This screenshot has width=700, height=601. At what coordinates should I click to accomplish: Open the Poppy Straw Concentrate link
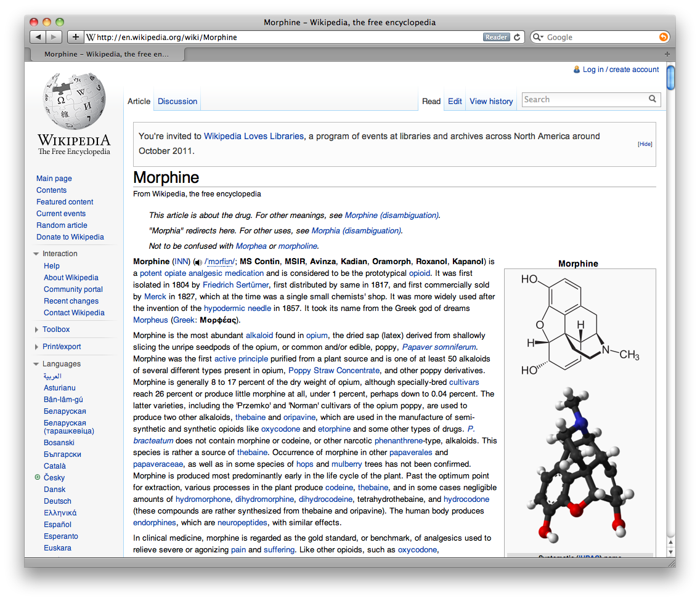(334, 371)
